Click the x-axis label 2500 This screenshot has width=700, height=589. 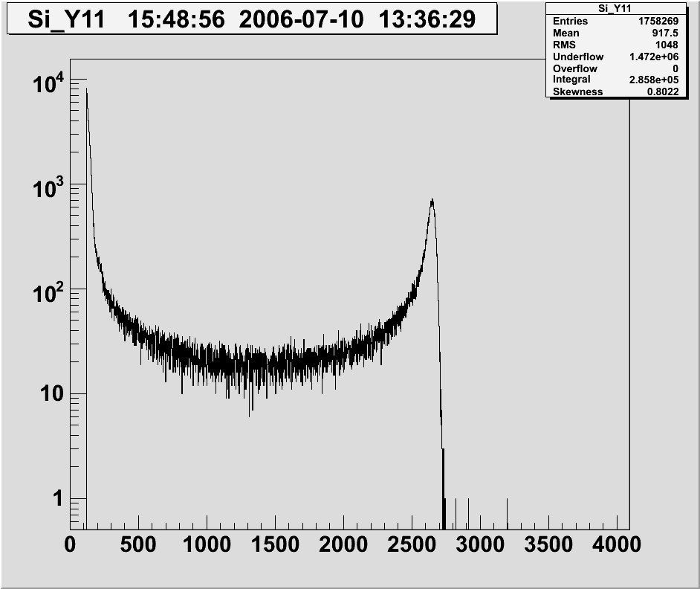point(412,544)
